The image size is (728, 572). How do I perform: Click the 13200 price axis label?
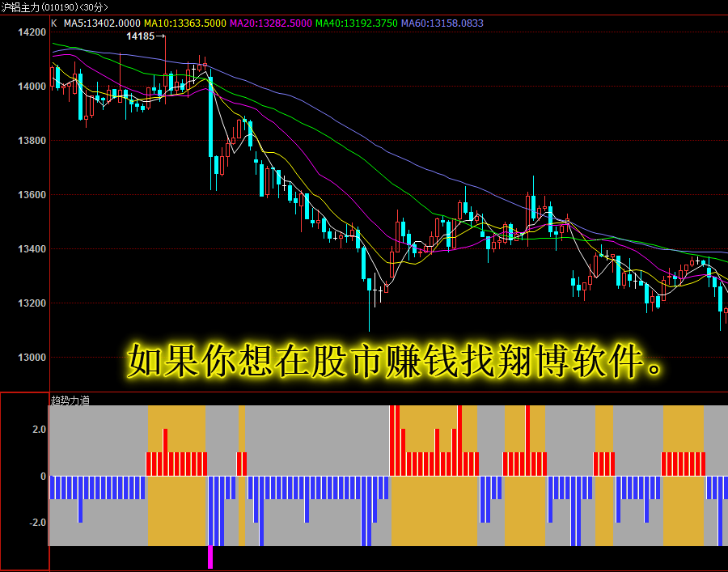(x=32, y=303)
